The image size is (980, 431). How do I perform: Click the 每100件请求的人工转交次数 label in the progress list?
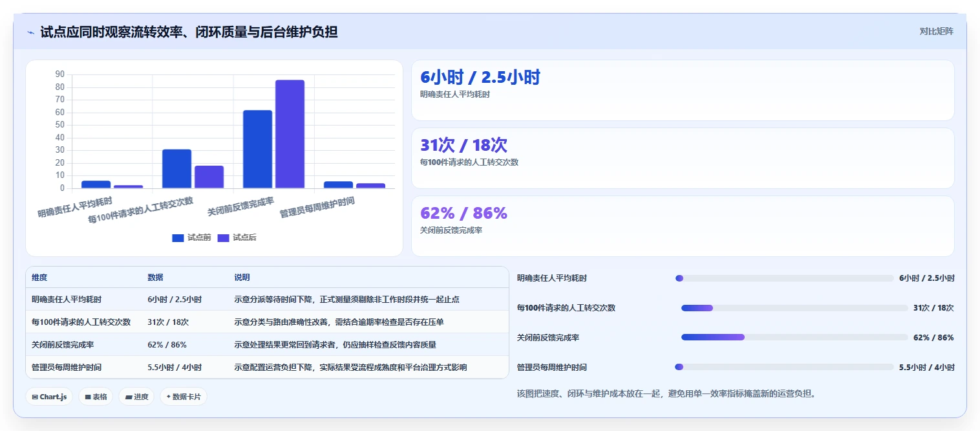[566, 308]
